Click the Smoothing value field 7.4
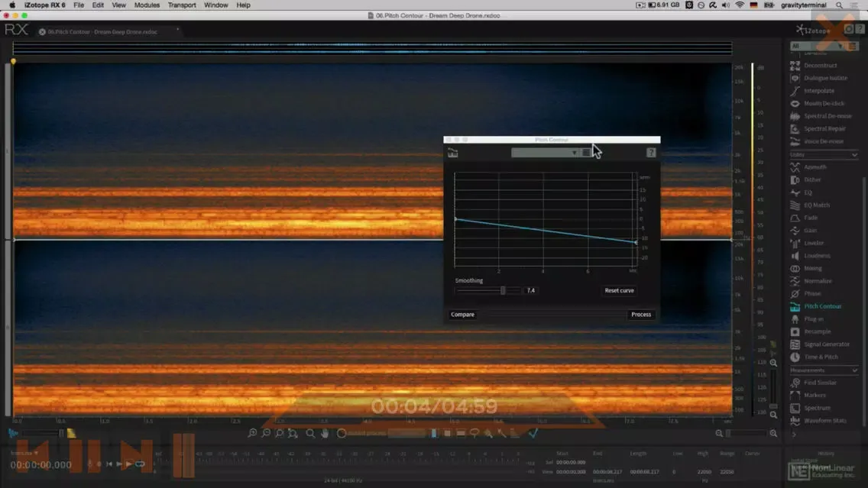This screenshot has width=868, height=488. (531, 290)
